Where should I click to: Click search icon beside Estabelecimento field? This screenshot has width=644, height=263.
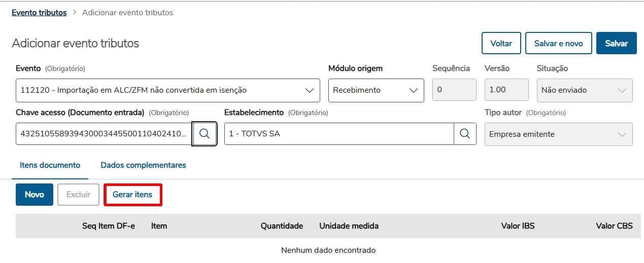(x=465, y=134)
